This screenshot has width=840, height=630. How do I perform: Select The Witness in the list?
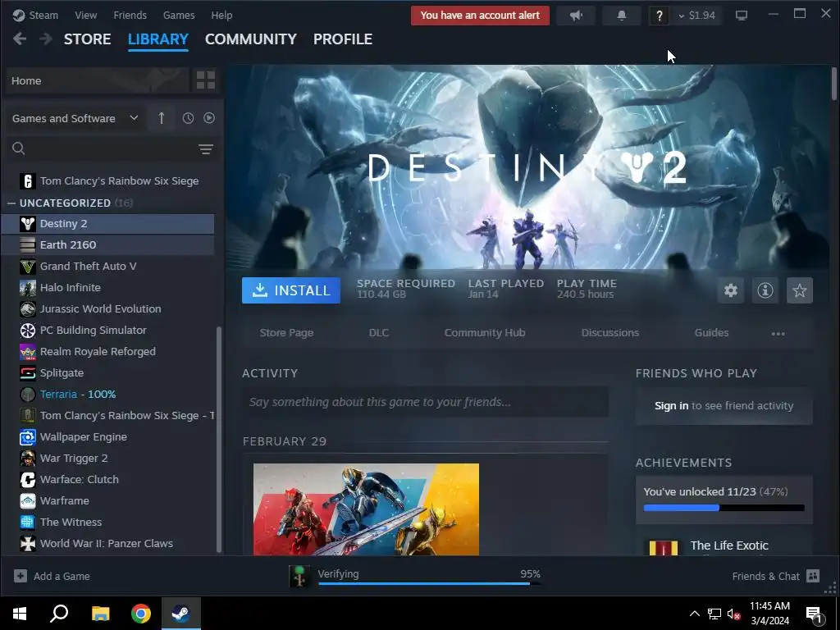pyautogui.click(x=107, y=523)
